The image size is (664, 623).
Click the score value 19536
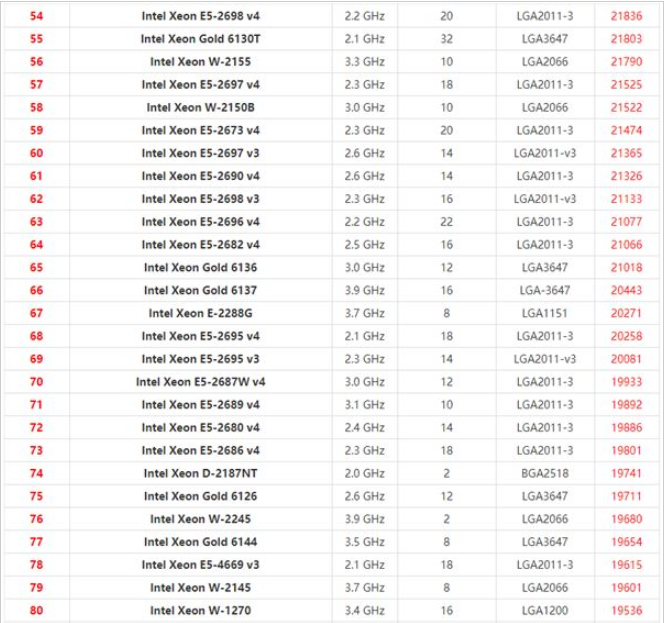coord(626,610)
